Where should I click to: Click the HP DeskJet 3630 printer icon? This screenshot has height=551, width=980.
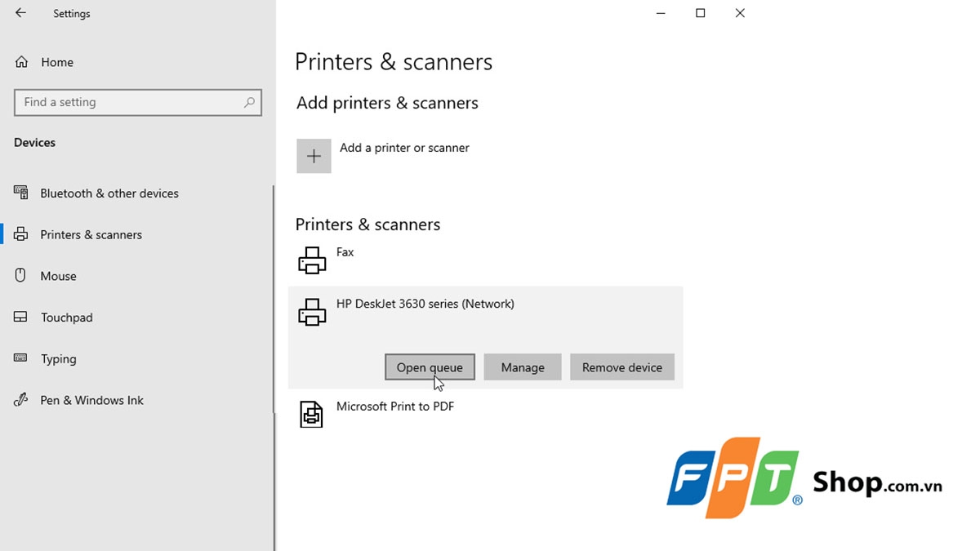pos(312,312)
